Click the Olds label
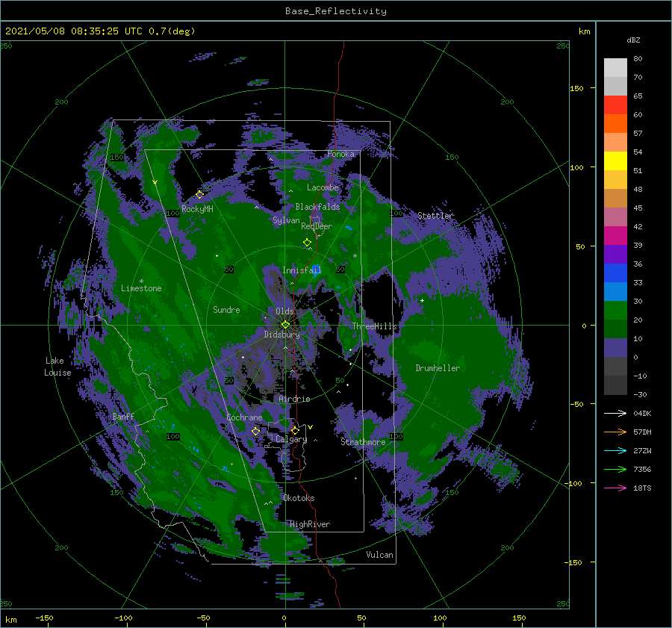Viewport: 672px width, 628px height. click(x=284, y=311)
